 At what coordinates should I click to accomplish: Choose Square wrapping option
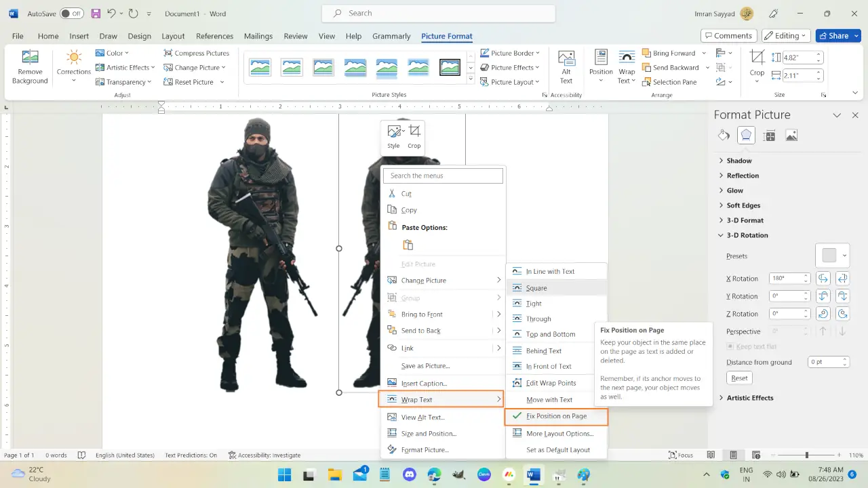click(x=557, y=288)
